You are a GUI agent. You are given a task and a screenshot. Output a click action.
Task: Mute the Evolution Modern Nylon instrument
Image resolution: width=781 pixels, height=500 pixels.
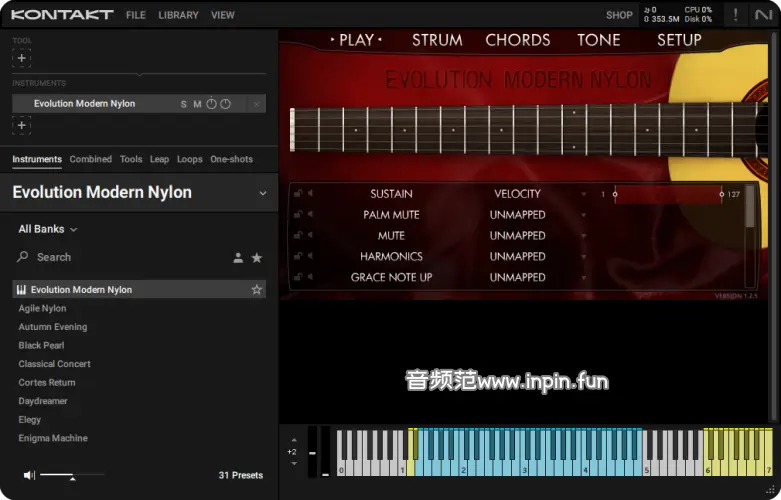click(197, 104)
